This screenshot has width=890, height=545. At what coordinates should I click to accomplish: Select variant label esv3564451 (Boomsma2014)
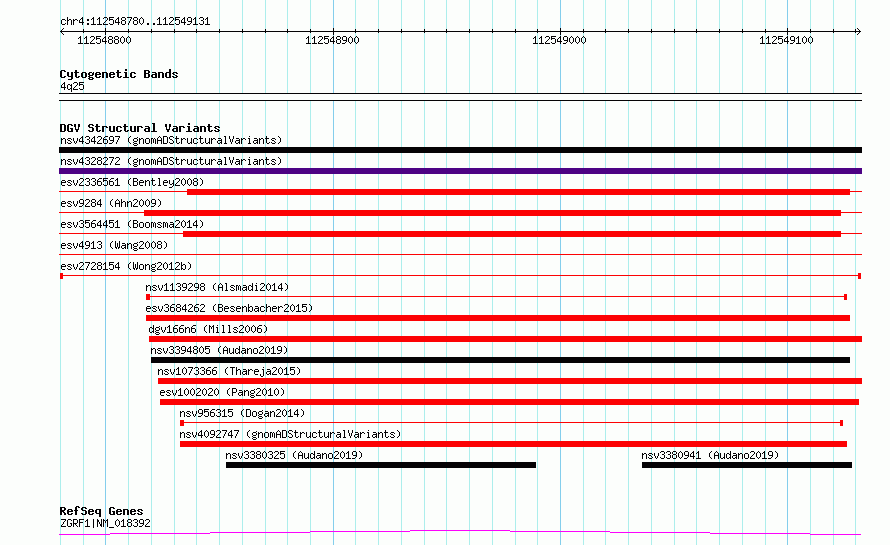132,224
